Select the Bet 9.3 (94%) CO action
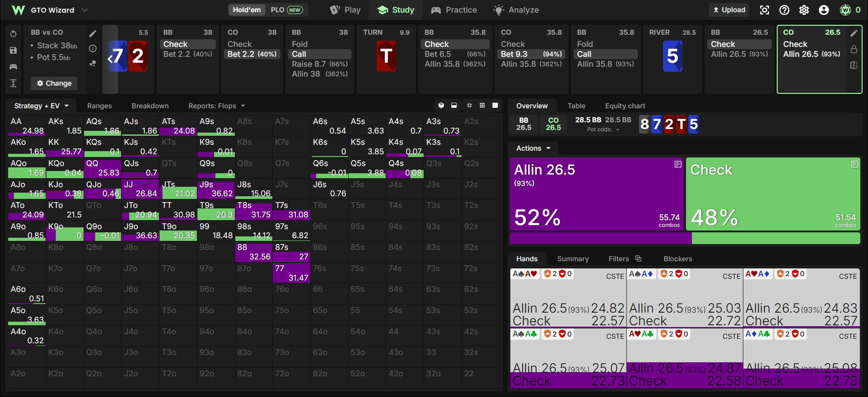The width and height of the screenshot is (868, 397). tap(531, 54)
